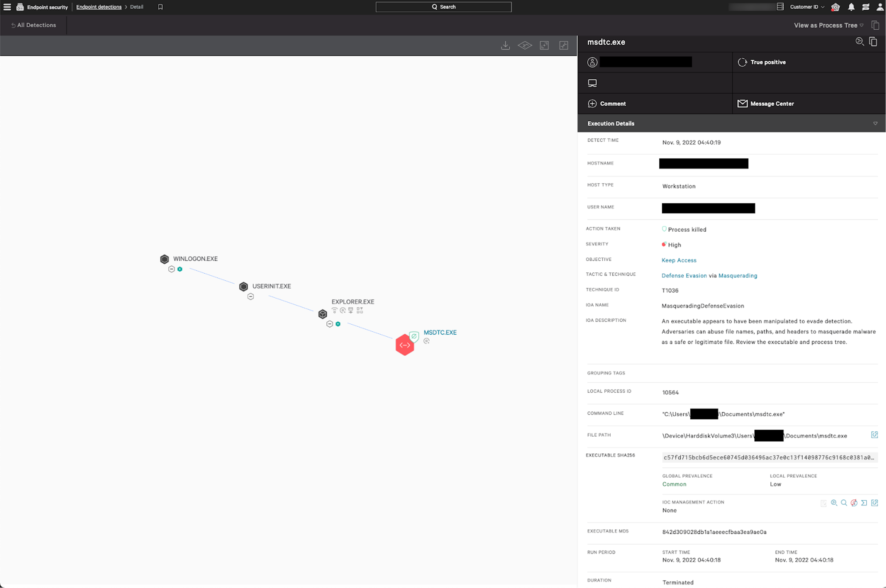Select the USERINIT.EXE process node
Image resolution: width=886 pixels, height=588 pixels.
coord(243,287)
